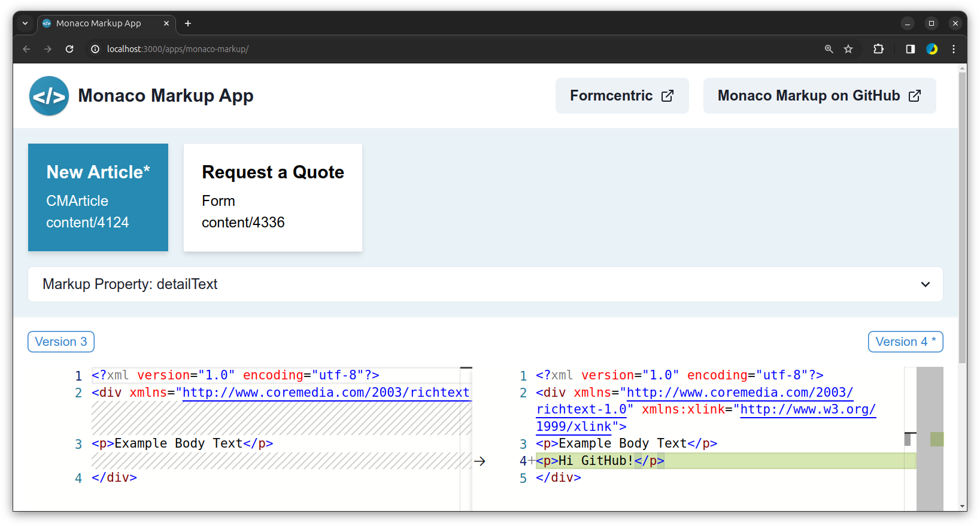Open the Chrome three-dot menu
The height and width of the screenshot is (526, 980).
pos(954,49)
